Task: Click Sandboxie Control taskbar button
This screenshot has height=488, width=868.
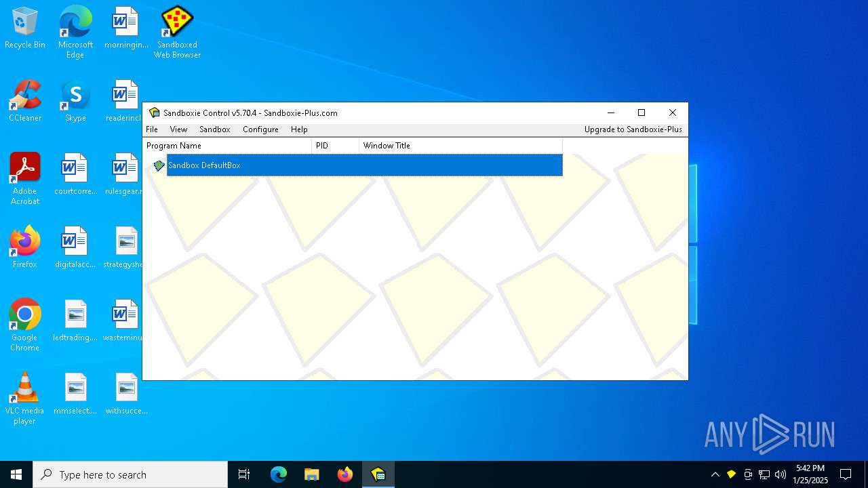Action: pos(378,474)
